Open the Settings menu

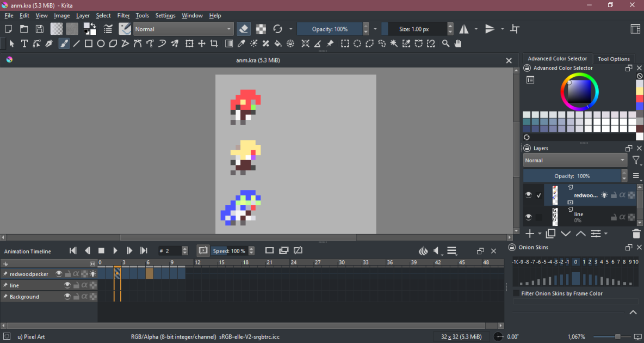165,16
